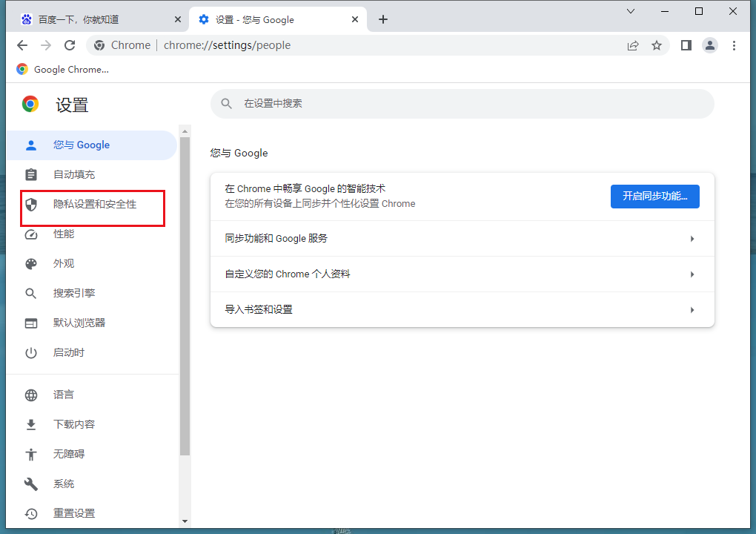Select 无障碍 in the sidebar
This screenshot has width=756, height=534.
point(92,455)
